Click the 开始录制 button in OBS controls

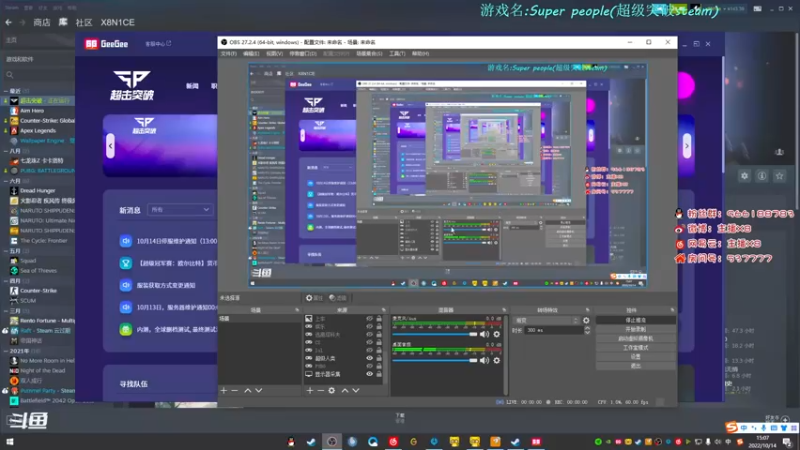point(636,330)
